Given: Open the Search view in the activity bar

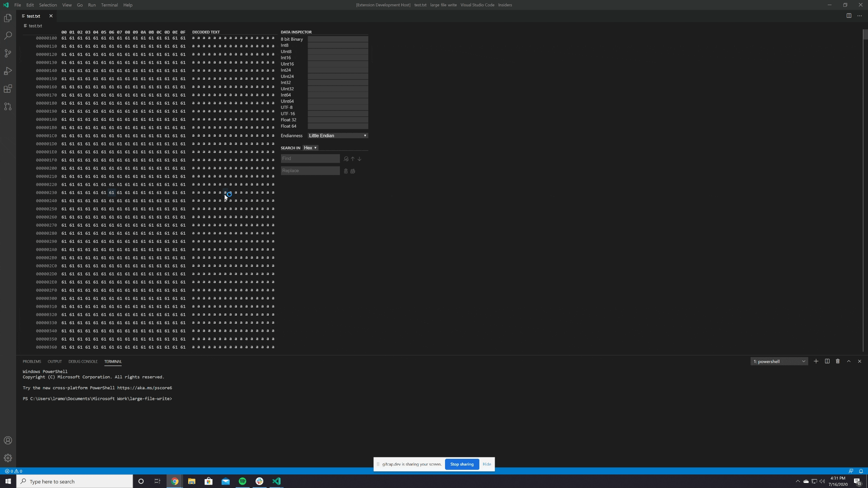Looking at the screenshot, I should click(8, 36).
